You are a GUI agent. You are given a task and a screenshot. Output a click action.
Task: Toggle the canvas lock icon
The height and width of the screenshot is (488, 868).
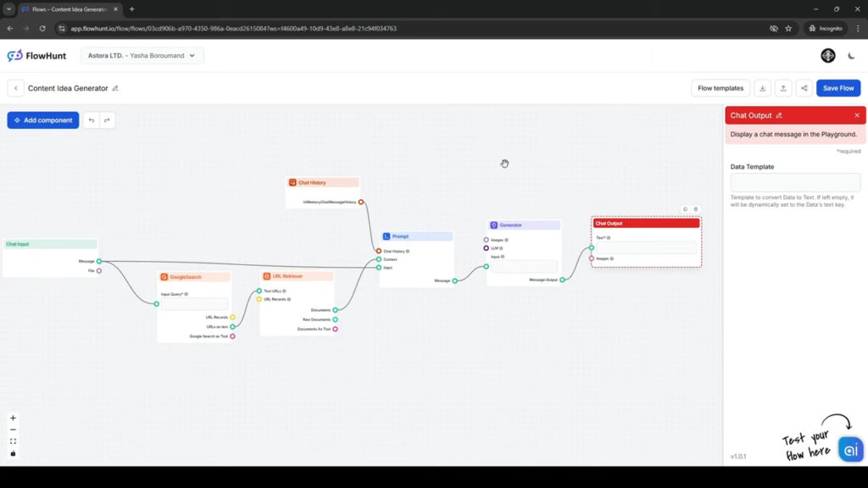pyautogui.click(x=13, y=454)
